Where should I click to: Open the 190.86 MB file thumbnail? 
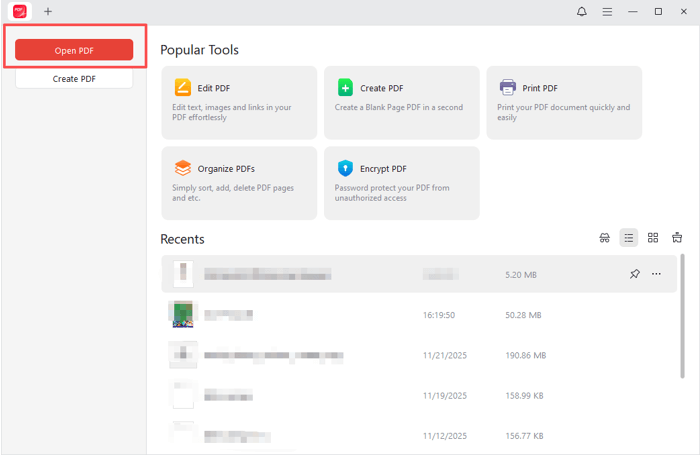183,355
